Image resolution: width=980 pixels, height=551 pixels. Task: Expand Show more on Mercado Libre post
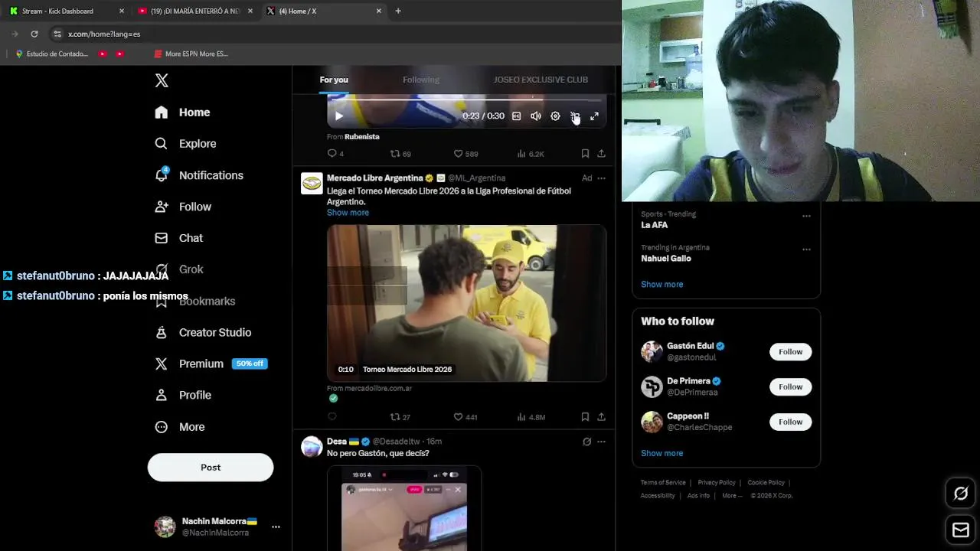pos(348,213)
